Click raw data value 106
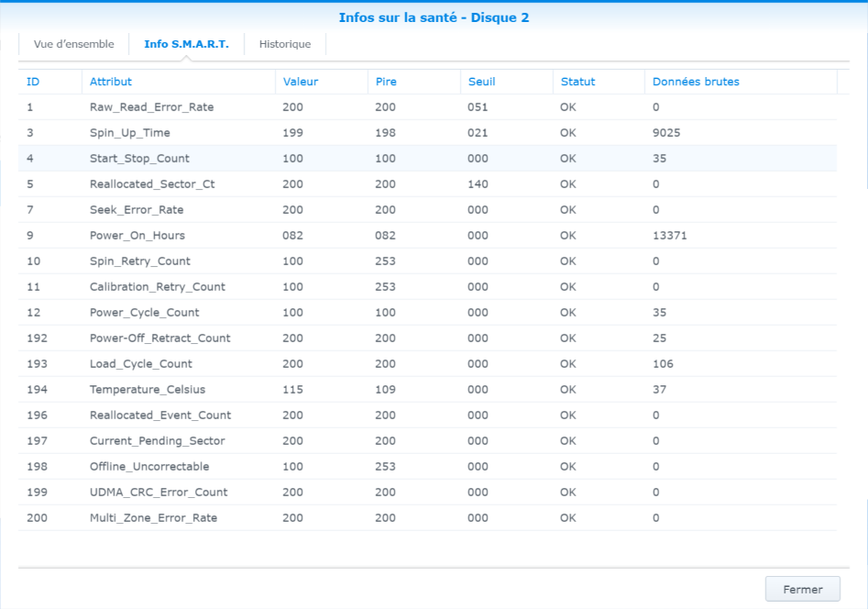This screenshot has width=868, height=609. click(x=663, y=364)
